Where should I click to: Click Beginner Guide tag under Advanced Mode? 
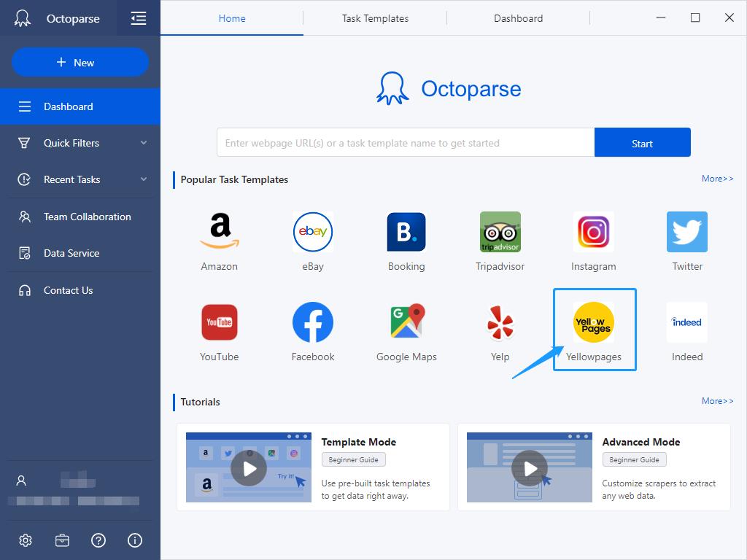634,459
